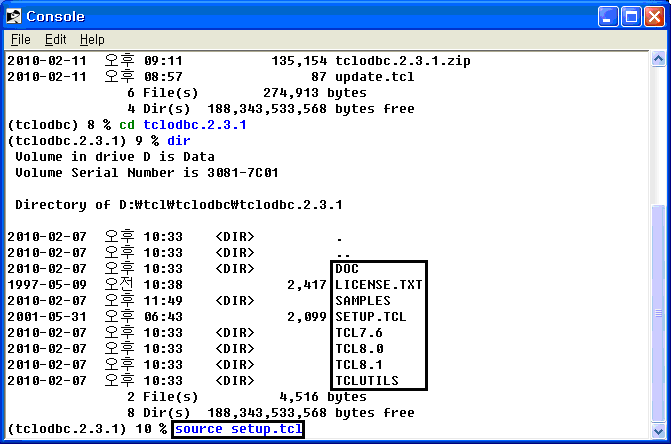Open the Edit menu

(x=56, y=40)
